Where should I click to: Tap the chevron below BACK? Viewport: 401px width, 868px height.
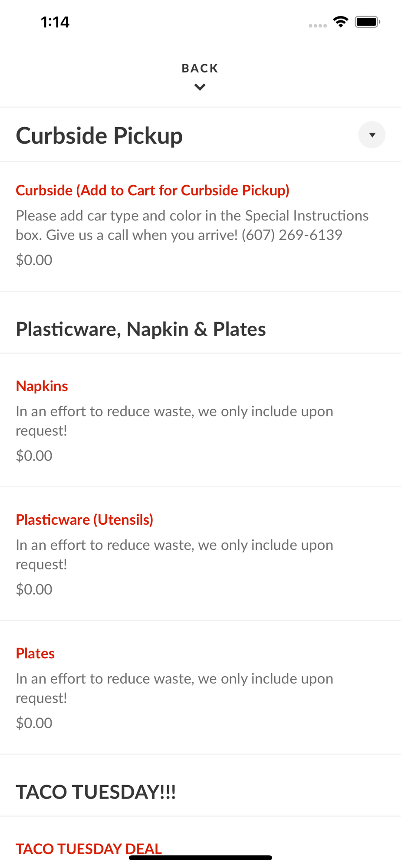pos(200,87)
